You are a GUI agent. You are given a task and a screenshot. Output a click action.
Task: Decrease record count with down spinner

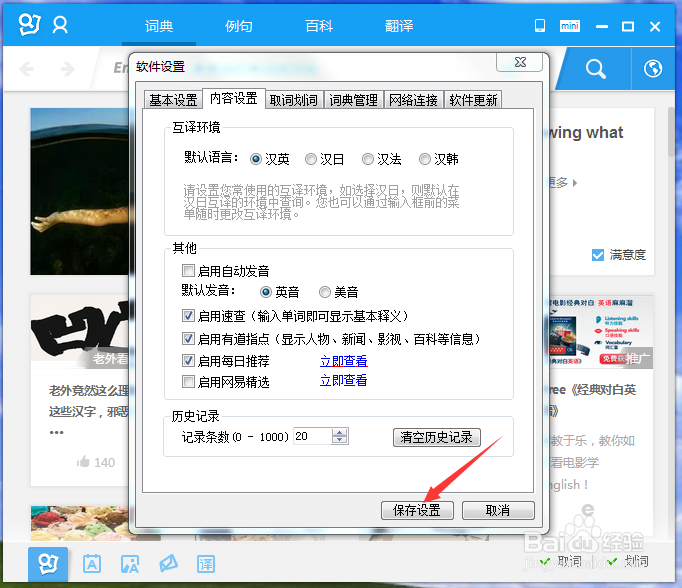point(340,440)
